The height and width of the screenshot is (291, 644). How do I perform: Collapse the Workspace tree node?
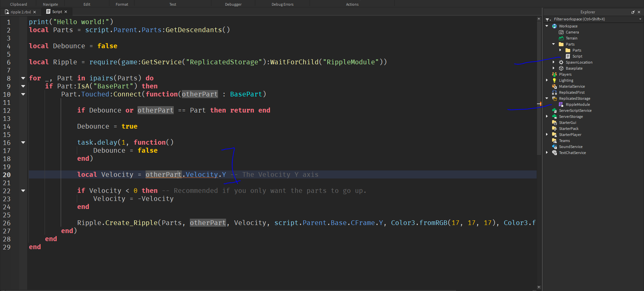pyautogui.click(x=547, y=26)
